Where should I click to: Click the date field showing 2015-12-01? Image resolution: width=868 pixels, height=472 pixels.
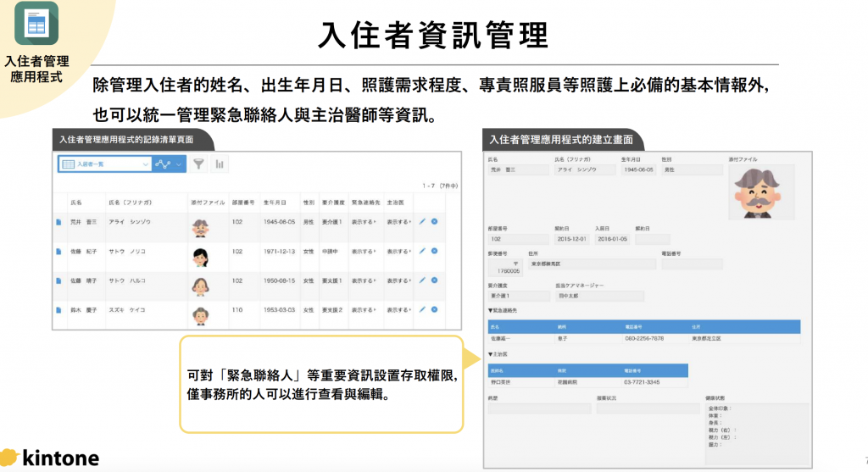[572, 239]
